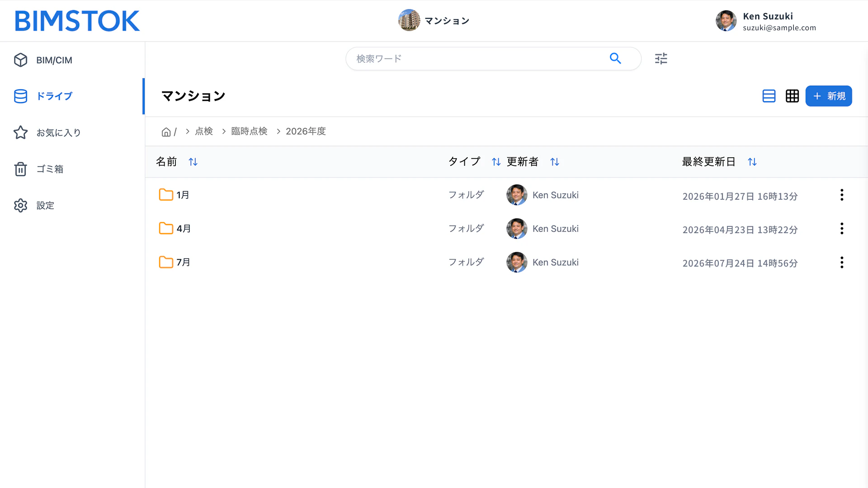Click suzuki@sample.com email text
This screenshot has width=868, height=488.
click(779, 28)
